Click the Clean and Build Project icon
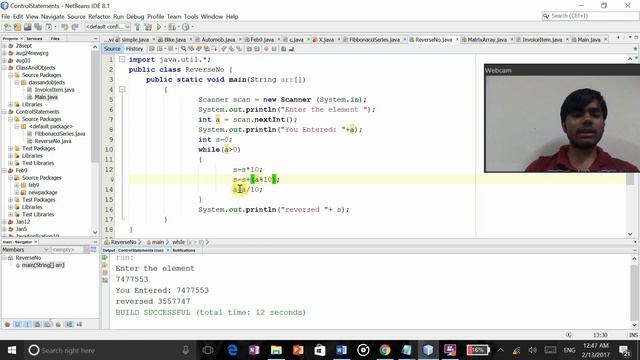Image resolution: width=640 pixels, height=360 pixels. [148, 27]
